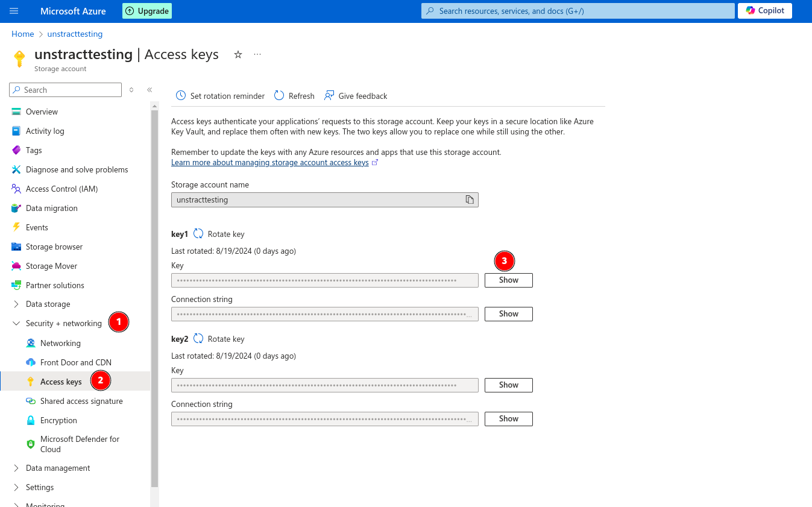
Task: Go to Home breadcrumb
Action: 23,34
